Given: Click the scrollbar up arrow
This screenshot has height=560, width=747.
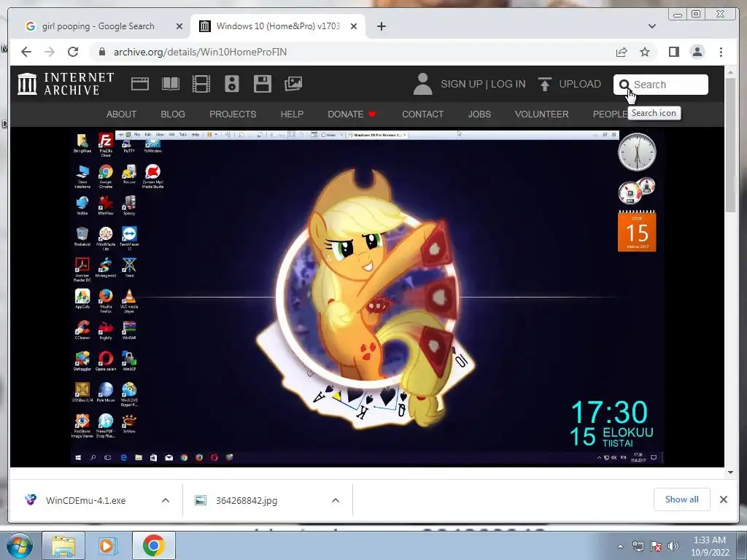Looking at the screenshot, I should coord(731,72).
